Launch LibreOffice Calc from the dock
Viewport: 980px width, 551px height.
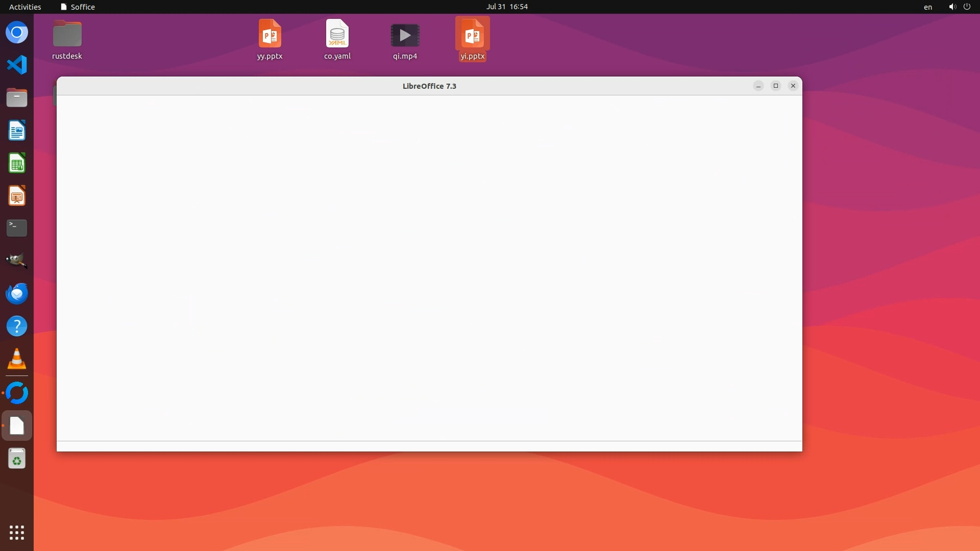click(17, 163)
